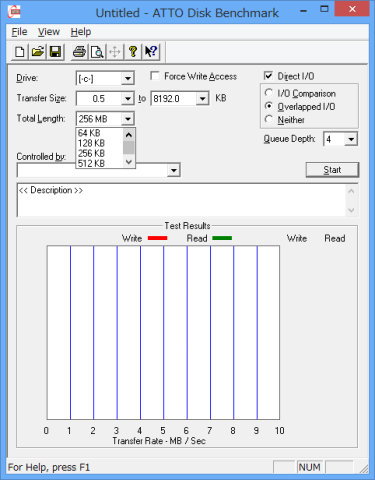Click the New file toolbar icon
This screenshot has width=375, height=480.
[20, 52]
